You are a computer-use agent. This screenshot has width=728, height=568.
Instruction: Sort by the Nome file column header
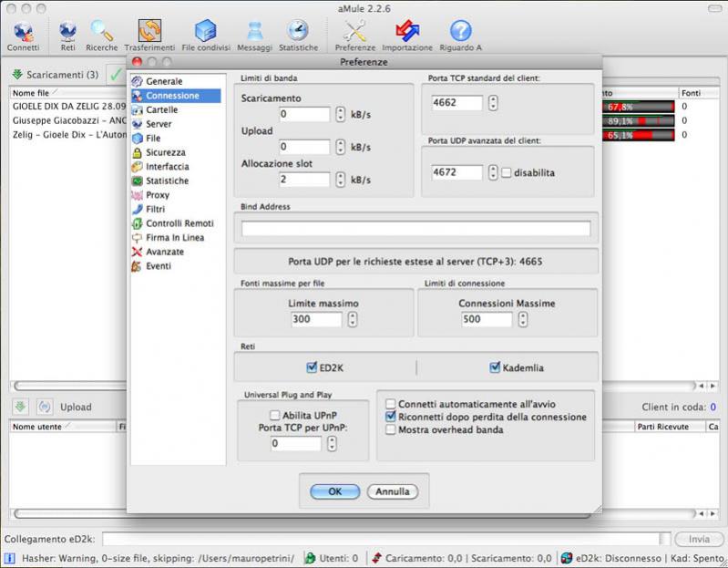coord(67,93)
